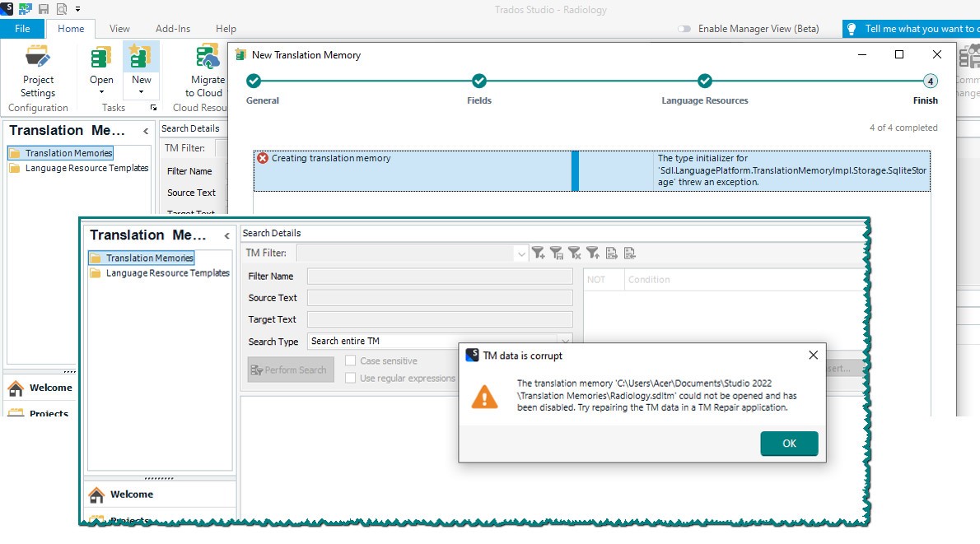Expand the New button dropdown arrow

pyautogui.click(x=142, y=92)
